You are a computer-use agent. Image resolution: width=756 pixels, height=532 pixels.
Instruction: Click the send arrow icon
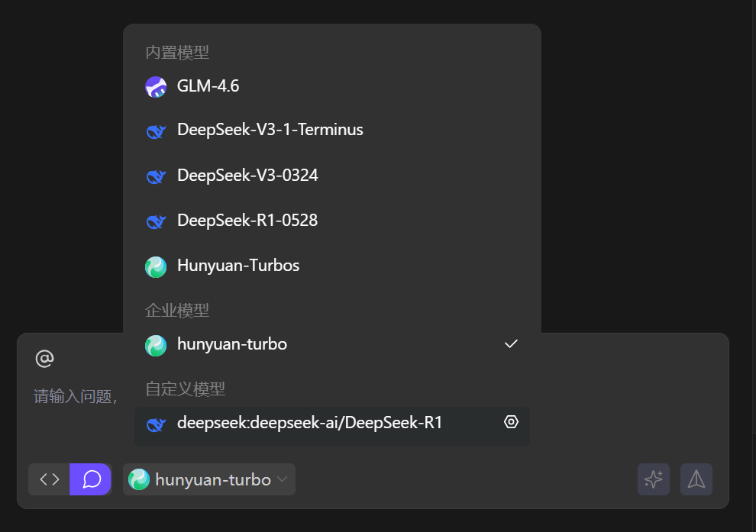pyautogui.click(x=696, y=479)
